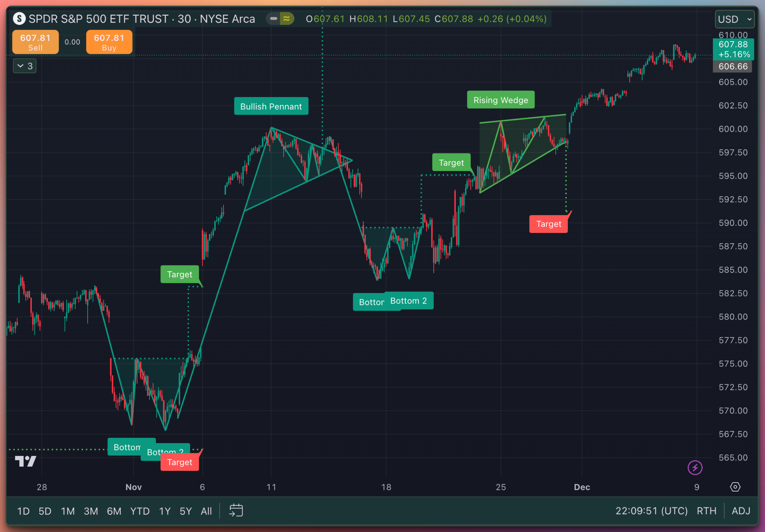Screen dimensions: 765x532
Task: Click the Dec label on time axis
Action: pyautogui.click(x=582, y=487)
